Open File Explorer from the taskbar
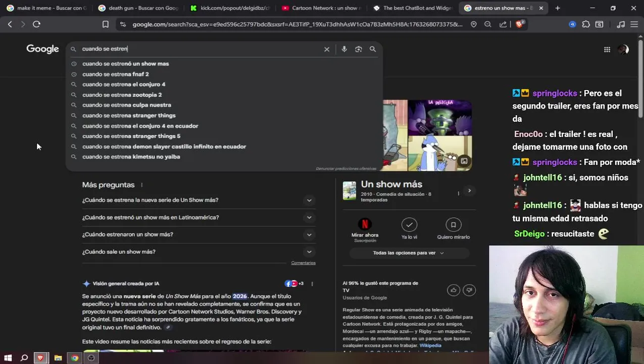 [58, 358]
